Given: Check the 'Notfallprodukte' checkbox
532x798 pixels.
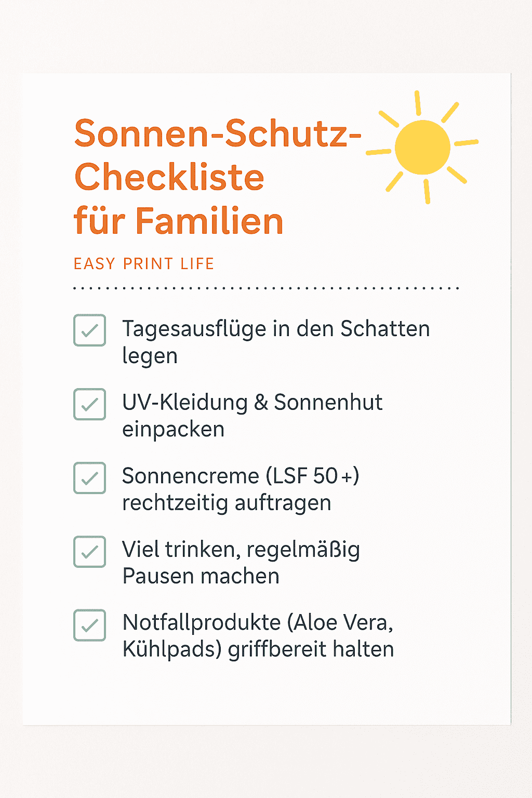Looking at the screenshot, I should (x=90, y=626).
